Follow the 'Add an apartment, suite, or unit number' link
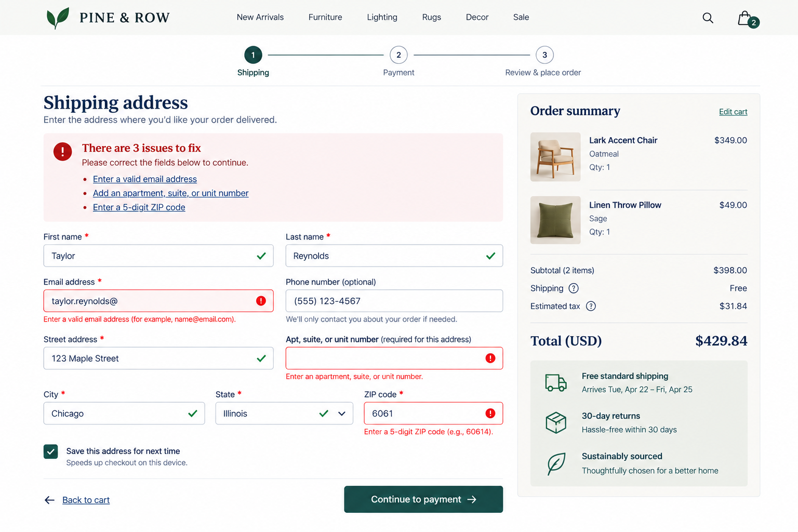The image size is (798, 532). point(170,193)
